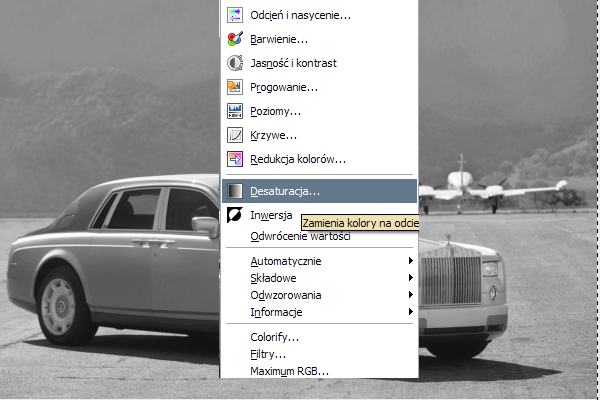Click the Levels histogram icon beside Poziomy
600x400 pixels.
click(235, 111)
